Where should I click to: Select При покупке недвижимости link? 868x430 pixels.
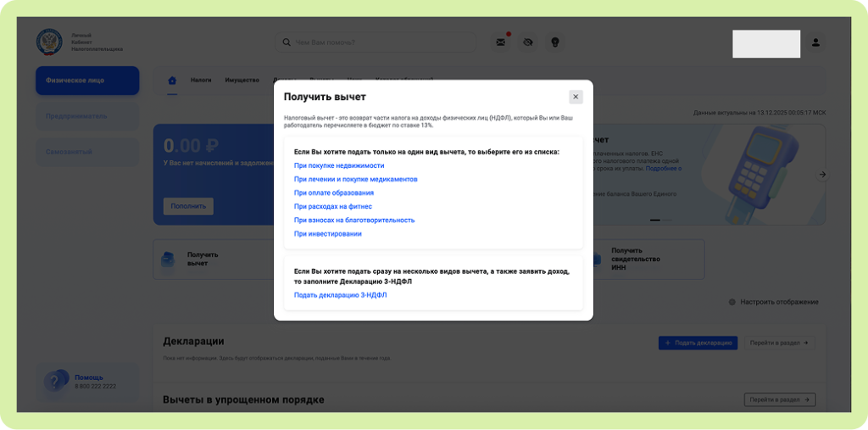pos(339,166)
